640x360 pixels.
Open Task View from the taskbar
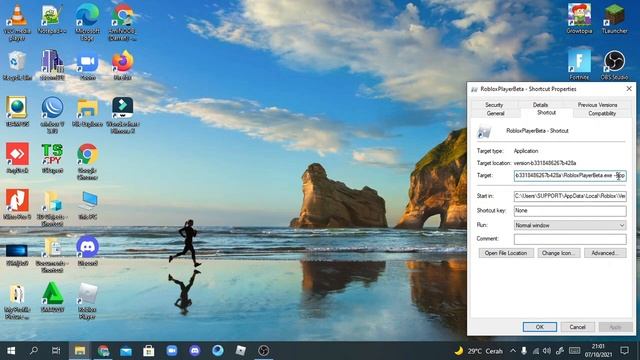pos(56,351)
